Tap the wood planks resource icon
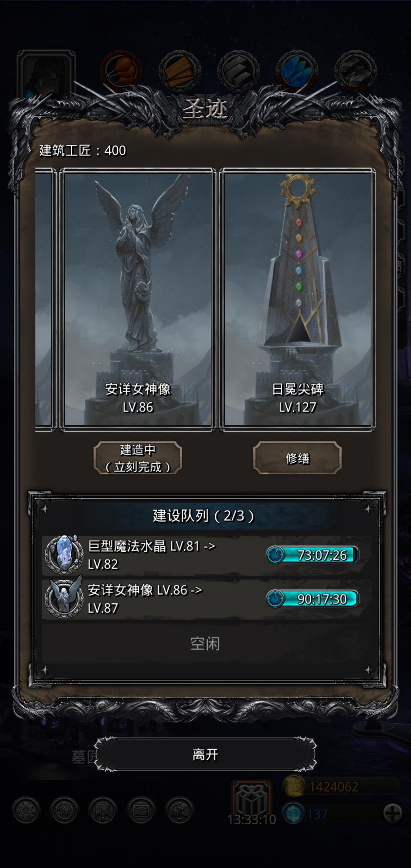Screen dimensions: 411x868 pyautogui.click(x=180, y=71)
